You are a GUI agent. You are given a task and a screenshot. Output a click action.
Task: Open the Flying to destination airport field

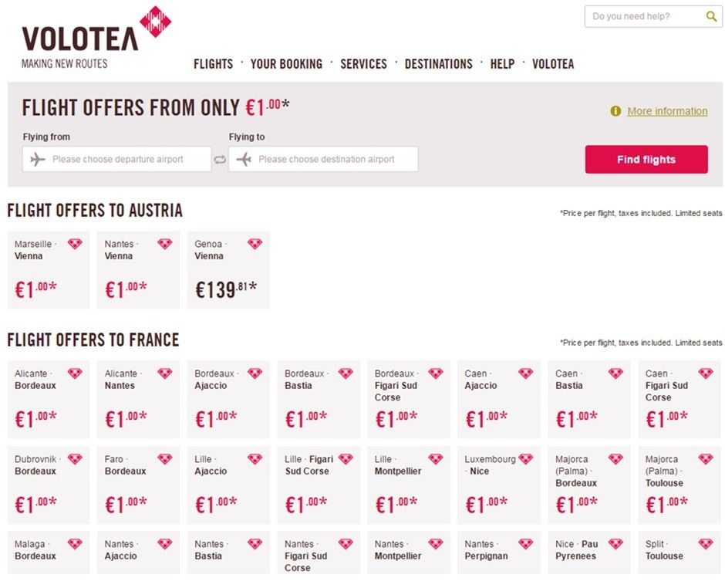pyautogui.click(x=323, y=159)
